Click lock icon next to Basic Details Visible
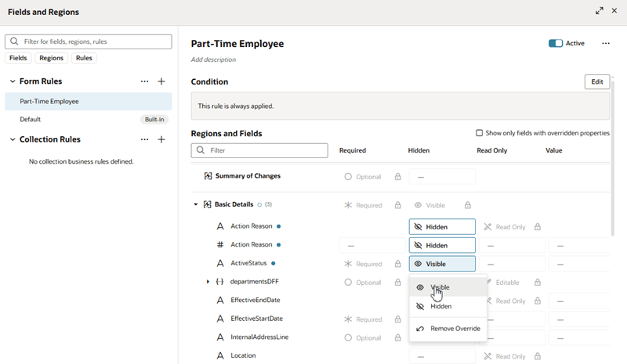627x364 pixels. [x=468, y=205]
